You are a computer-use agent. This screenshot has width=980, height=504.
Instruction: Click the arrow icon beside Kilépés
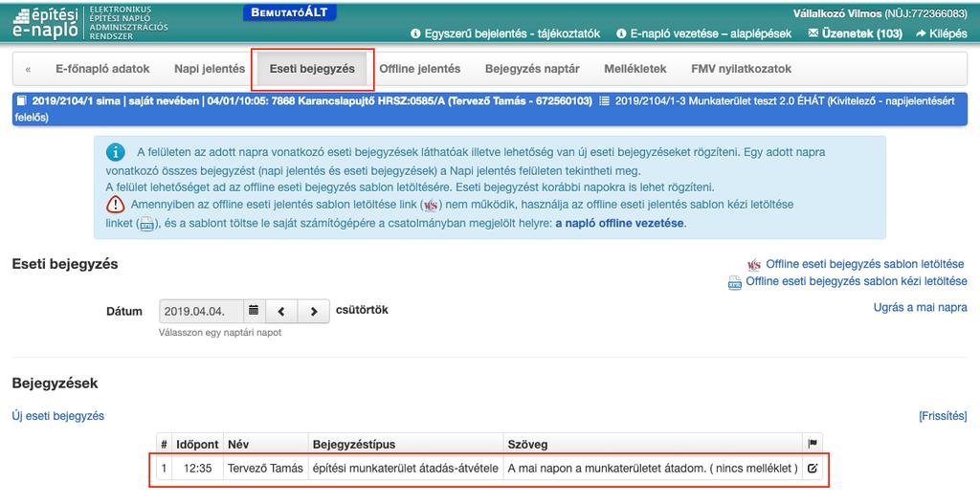pyautogui.click(x=921, y=33)
